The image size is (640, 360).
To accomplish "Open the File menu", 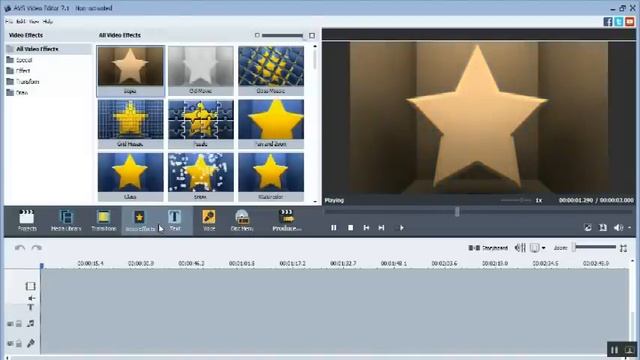I will (x=9, y=21).
